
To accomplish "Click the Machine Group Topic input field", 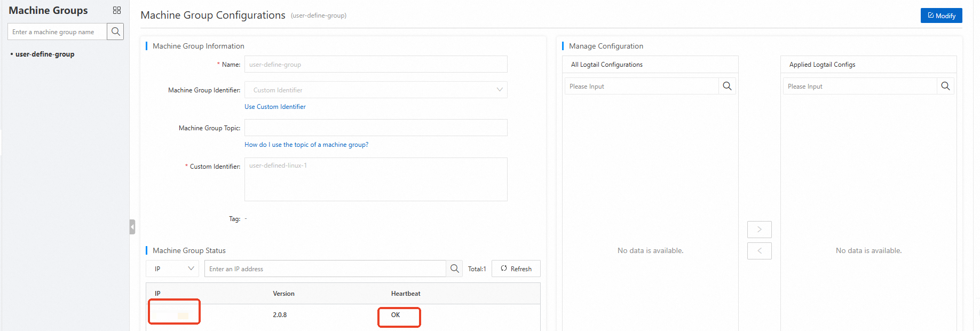I will pos(376,128).
